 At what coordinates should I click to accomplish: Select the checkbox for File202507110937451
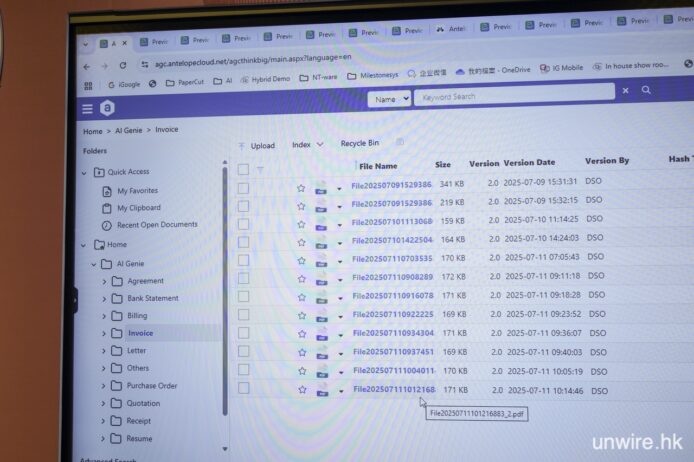tap(243, 352)
